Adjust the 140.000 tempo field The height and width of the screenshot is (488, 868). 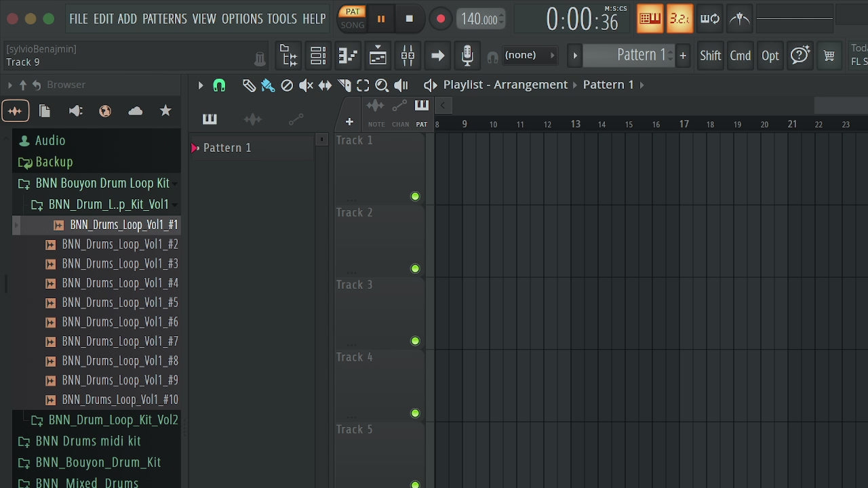[480, 19]
